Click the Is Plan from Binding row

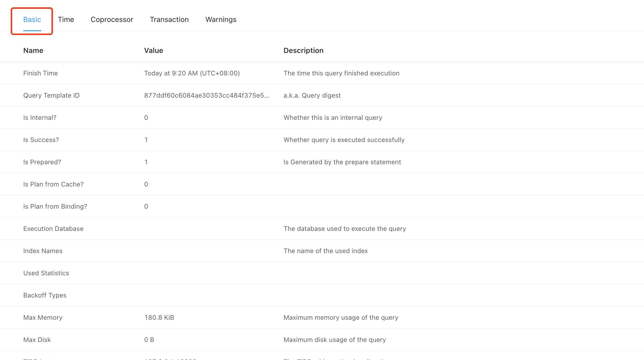tap(322, 206)
